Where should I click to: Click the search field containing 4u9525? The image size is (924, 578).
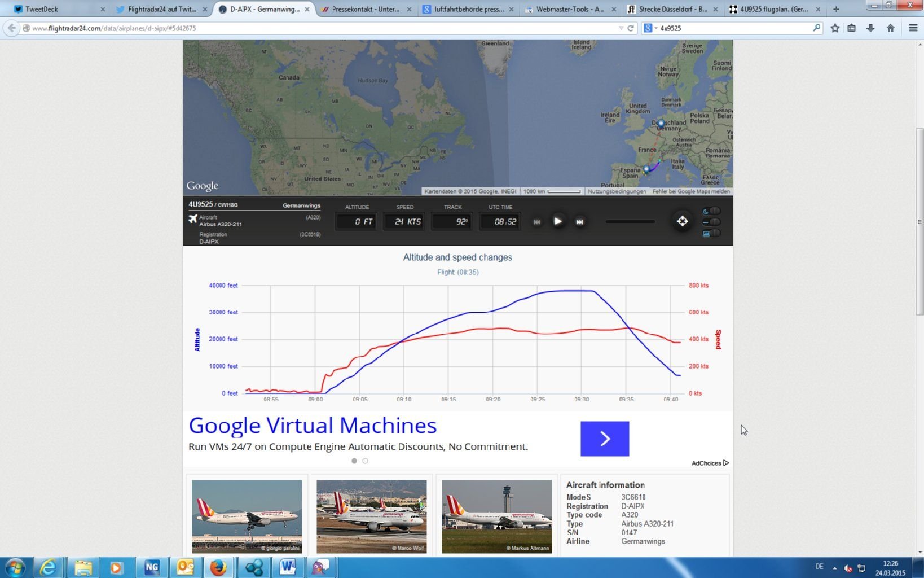tap(733, 28)
